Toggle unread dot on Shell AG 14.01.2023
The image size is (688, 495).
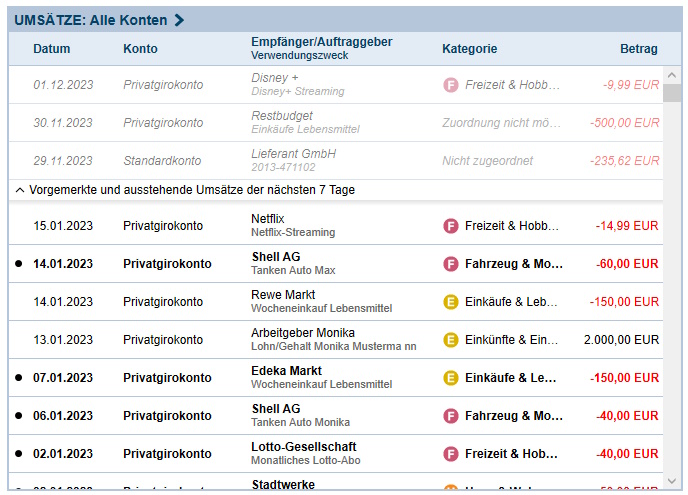[18, 264]
